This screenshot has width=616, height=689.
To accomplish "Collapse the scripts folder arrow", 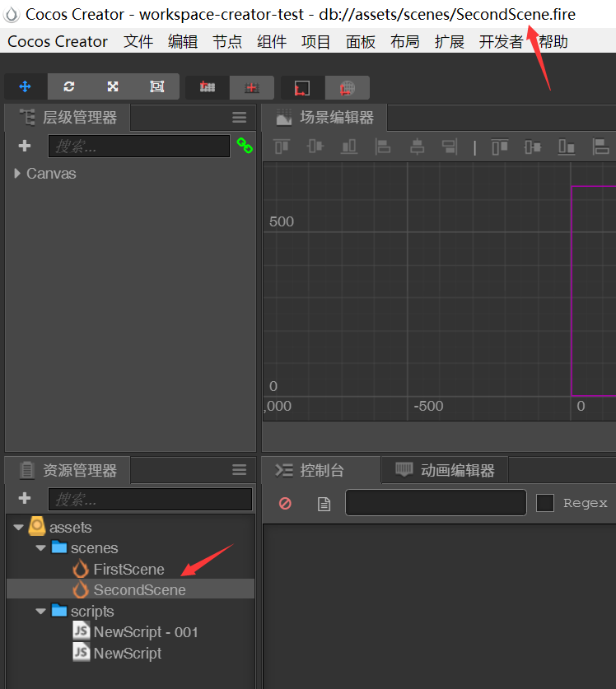I will pyautogui.click(x=41, y=612).
